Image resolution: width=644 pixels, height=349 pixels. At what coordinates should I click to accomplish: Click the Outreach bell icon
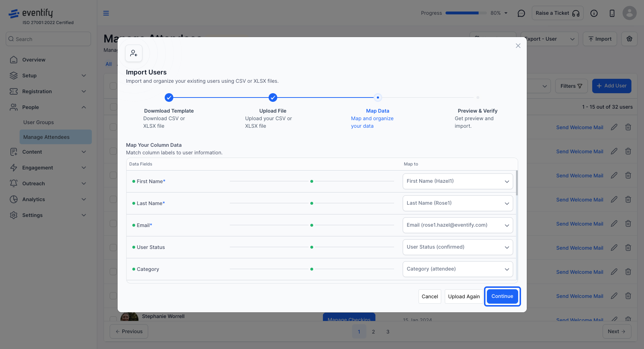[x=14, y=183]
